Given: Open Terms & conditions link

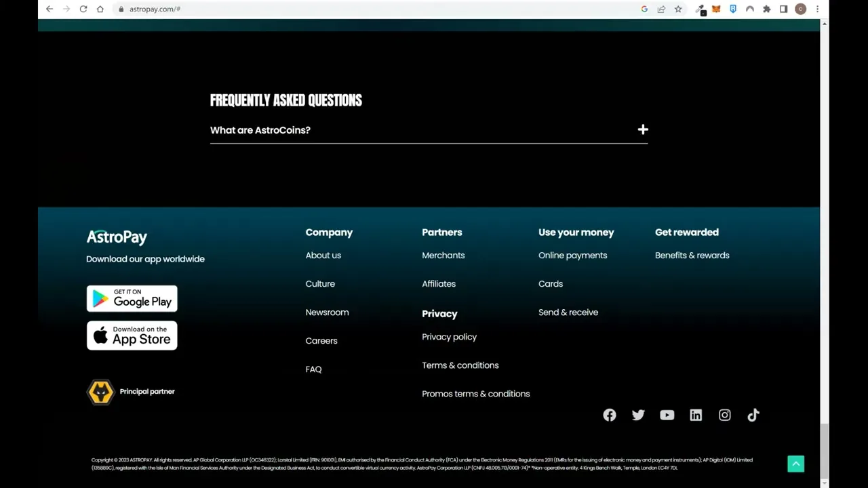Looking at the screenshot, I should coord(460,365).
